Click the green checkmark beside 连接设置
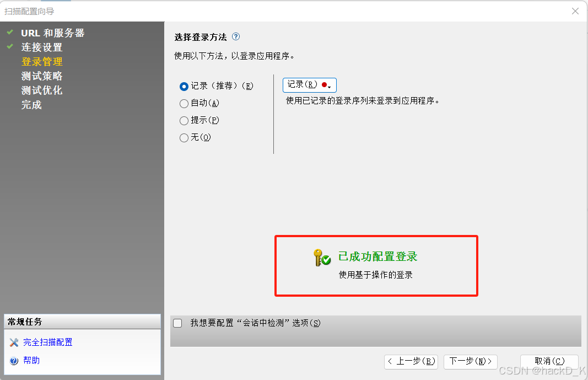 pos(10,46)
